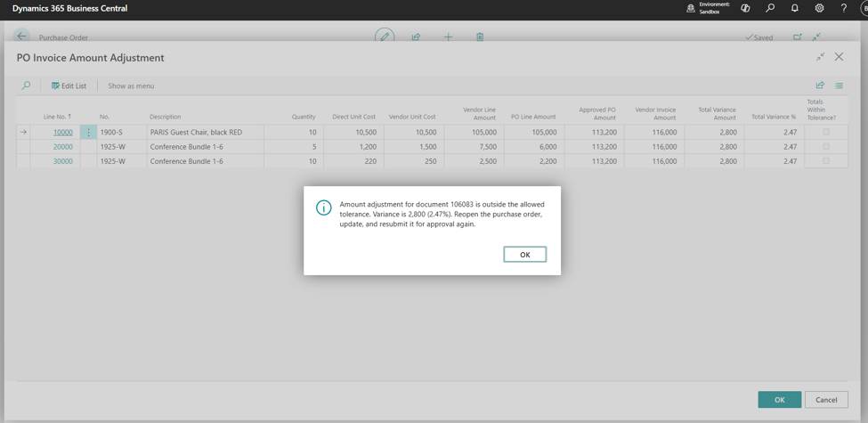This screenshot has height=423, width=868.
Task: Open row options for line 10000
Action: [88, 133]
